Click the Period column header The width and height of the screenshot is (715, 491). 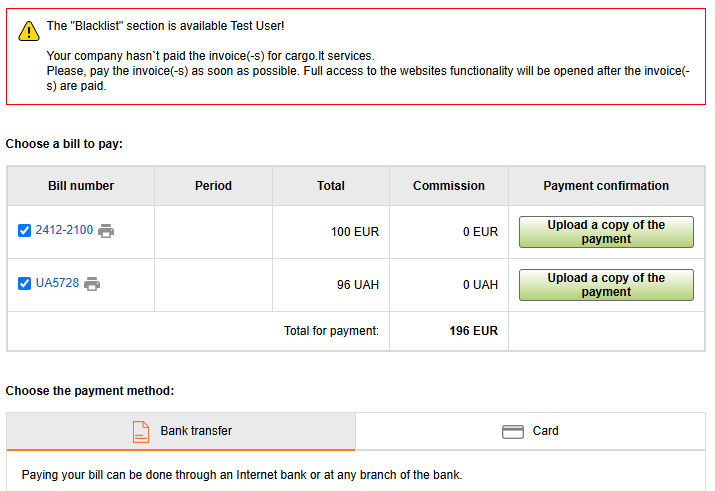(213, 186)
